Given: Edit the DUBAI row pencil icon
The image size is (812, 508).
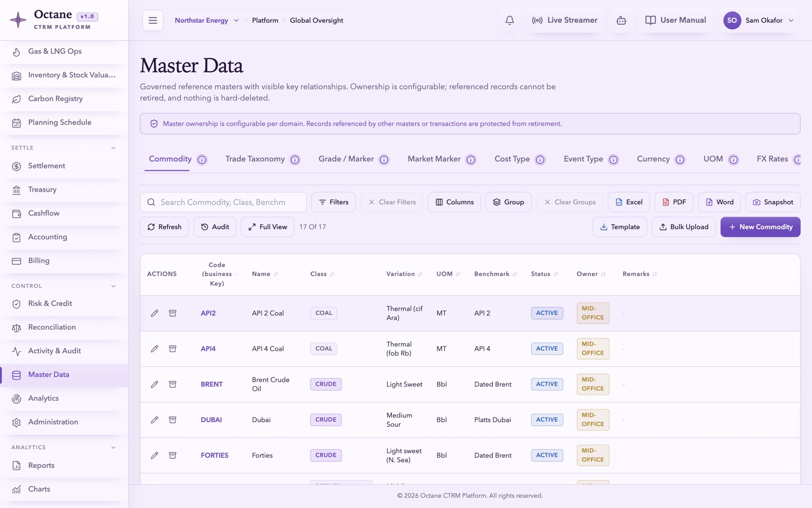Looking at the screenshot, I should (x=155, y=420).
